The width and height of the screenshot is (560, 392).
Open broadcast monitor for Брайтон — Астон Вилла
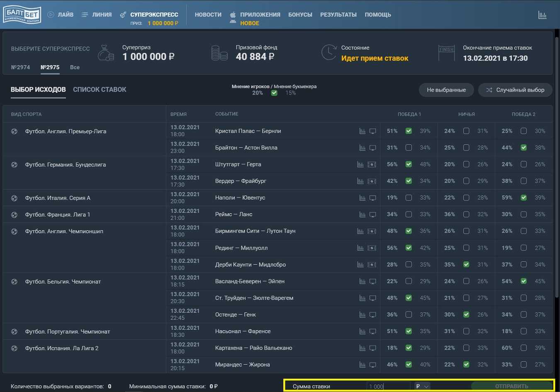[373, 148]
